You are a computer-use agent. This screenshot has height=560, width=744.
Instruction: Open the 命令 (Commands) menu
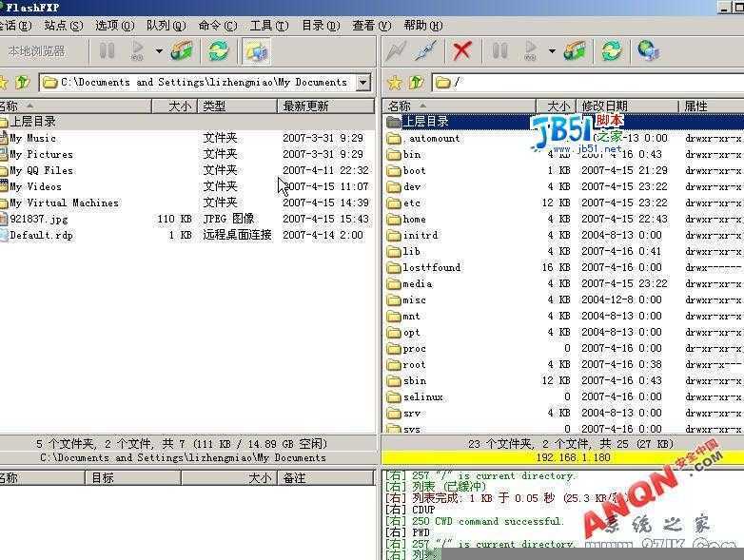click(x=217, y=25)
